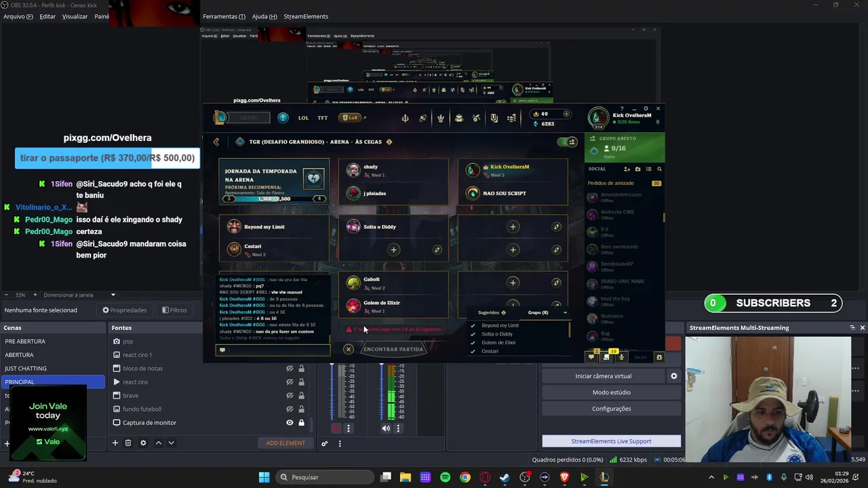Open the StreamElements menu
Viewport: 868px width, 488px height.
[x=306, y=16]
